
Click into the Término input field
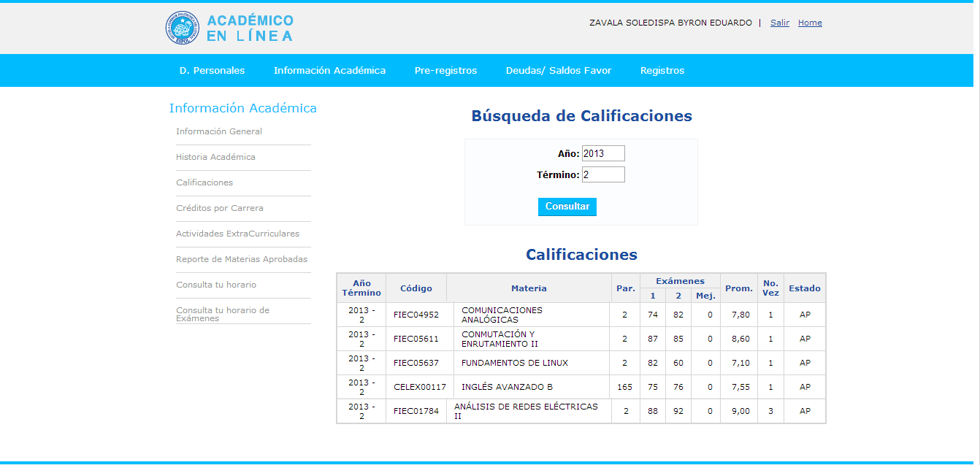pyautogui.click(x=603, y=174)
